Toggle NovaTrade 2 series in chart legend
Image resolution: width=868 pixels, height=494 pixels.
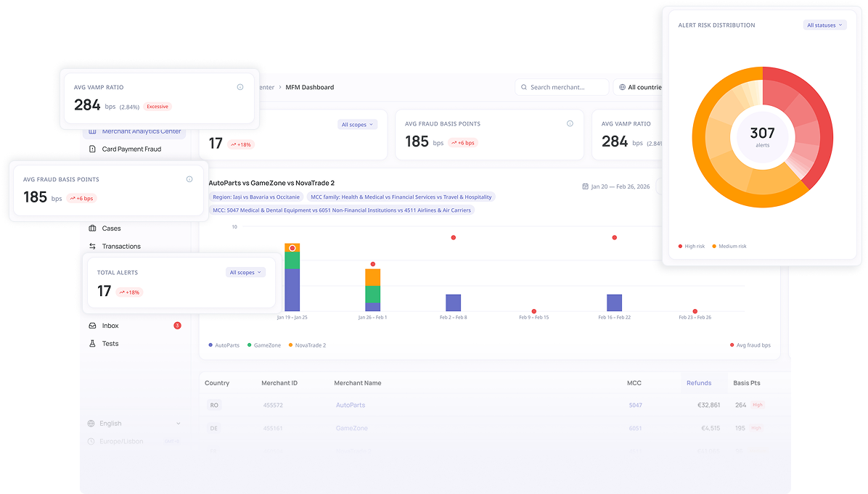point(307,345)
